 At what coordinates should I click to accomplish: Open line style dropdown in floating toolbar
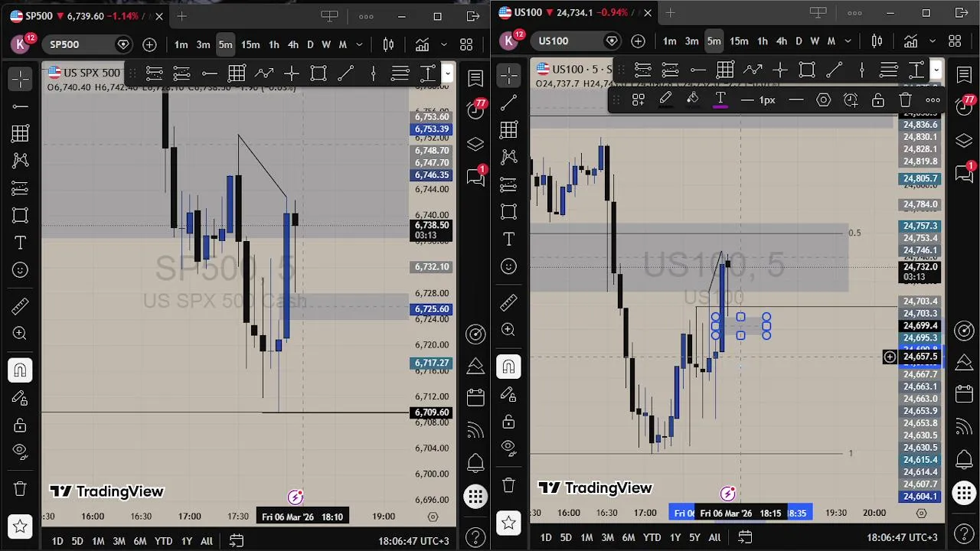click(796, 99)
